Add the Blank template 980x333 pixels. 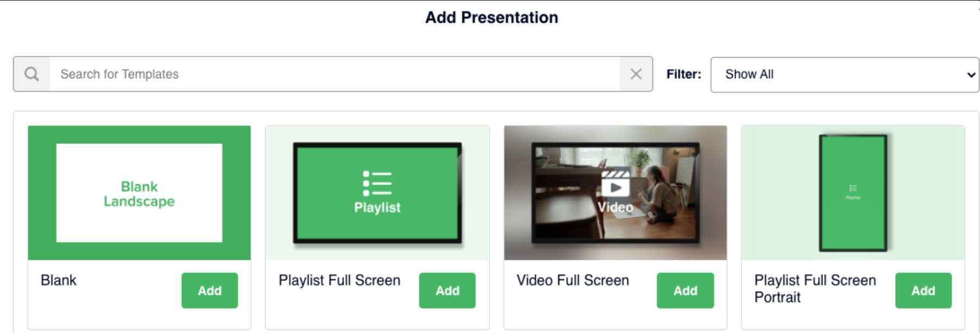tap(210, 291)
